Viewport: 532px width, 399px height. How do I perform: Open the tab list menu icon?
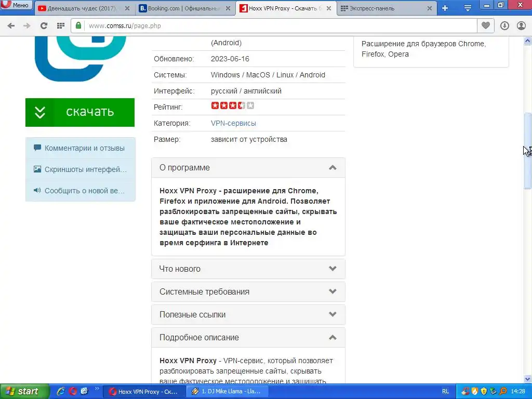(468, 8)
